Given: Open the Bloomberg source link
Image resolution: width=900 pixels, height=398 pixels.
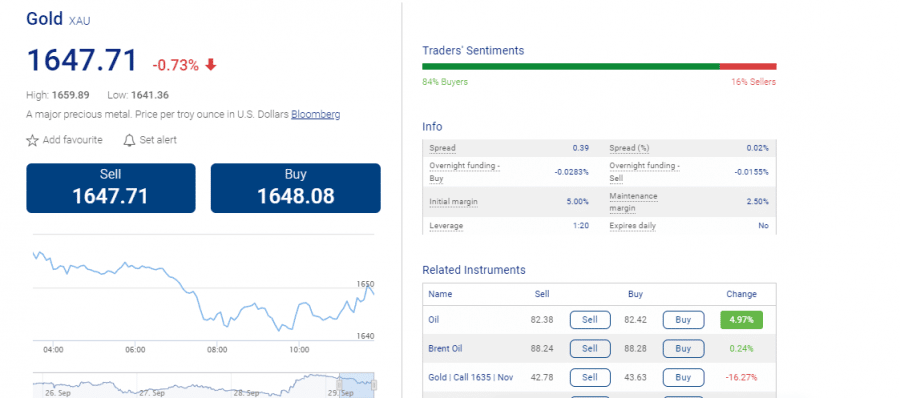Looking at the screenshot, I should pyautogui.click(x=315, y=114).
